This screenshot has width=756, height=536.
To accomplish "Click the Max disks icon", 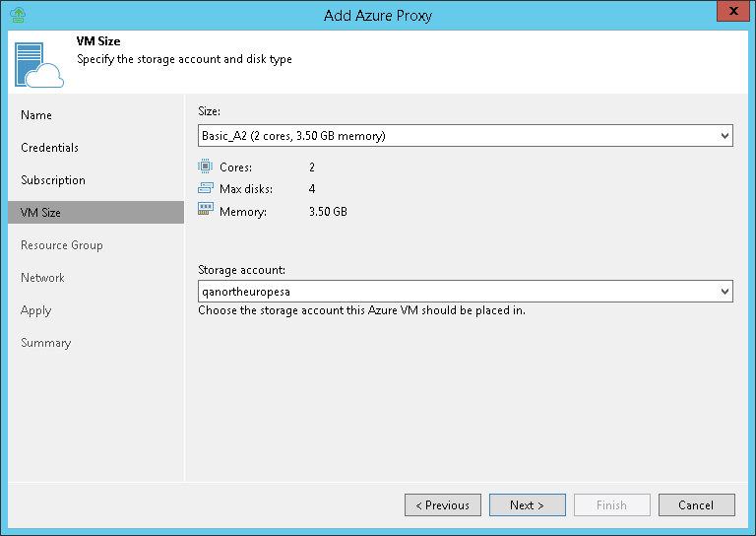I will 205,188.
